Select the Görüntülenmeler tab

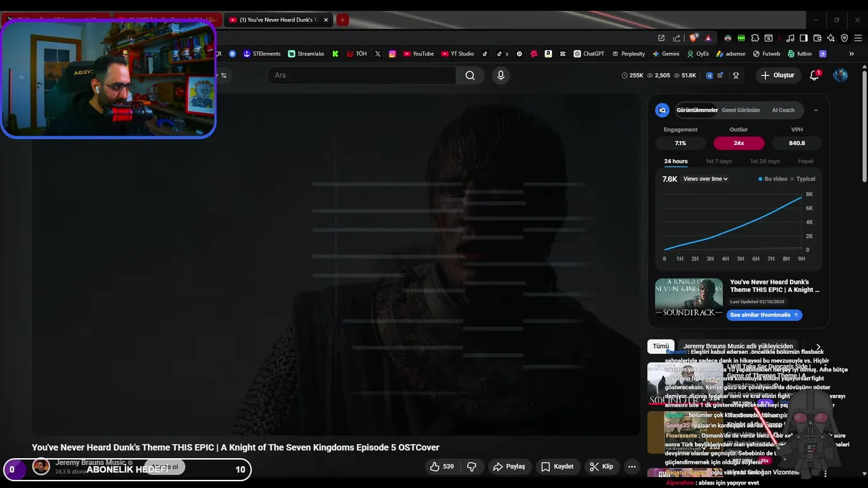click(x=697, y=110)
